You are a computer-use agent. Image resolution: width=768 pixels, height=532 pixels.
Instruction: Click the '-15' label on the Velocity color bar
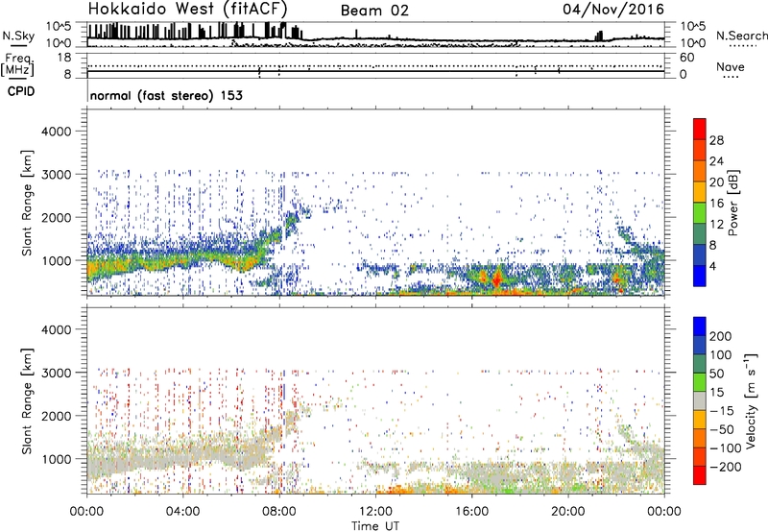pos(722,411)
